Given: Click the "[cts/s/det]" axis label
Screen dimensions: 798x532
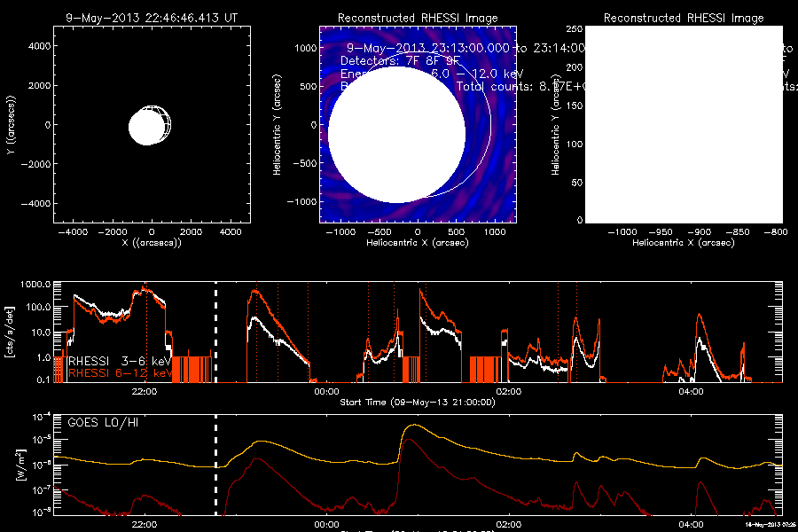Looking at the screenshot, I should [10, 332].
